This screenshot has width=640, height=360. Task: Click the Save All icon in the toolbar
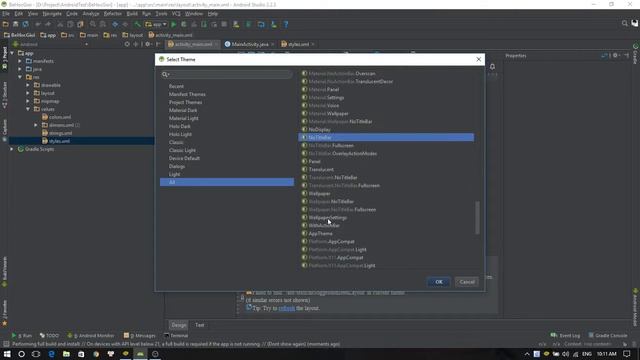[x=16, y=24]
